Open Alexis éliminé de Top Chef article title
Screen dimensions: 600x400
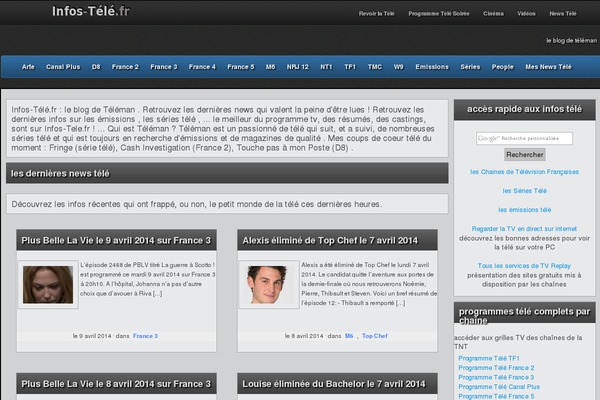[330, 240]
